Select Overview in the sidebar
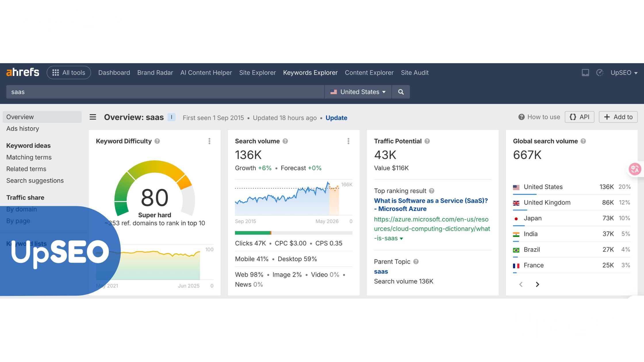The image size is (644, 362). (42, 117)
